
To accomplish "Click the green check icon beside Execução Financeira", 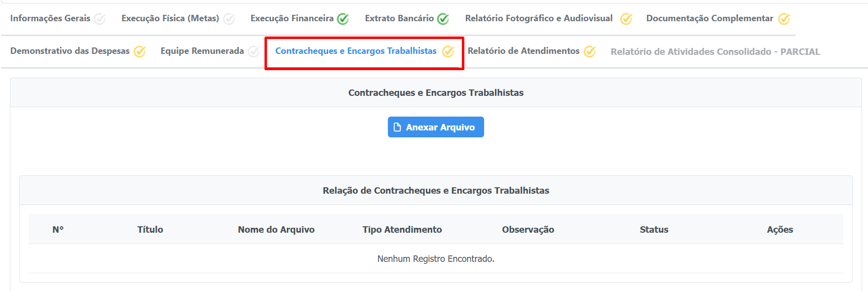I will (x=343, y=19).
